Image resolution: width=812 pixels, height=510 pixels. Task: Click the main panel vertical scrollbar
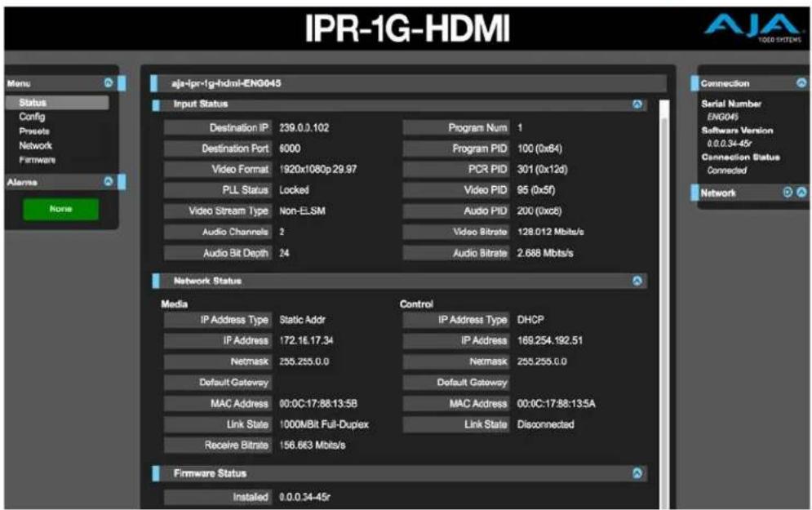click(x=664, y=304)
